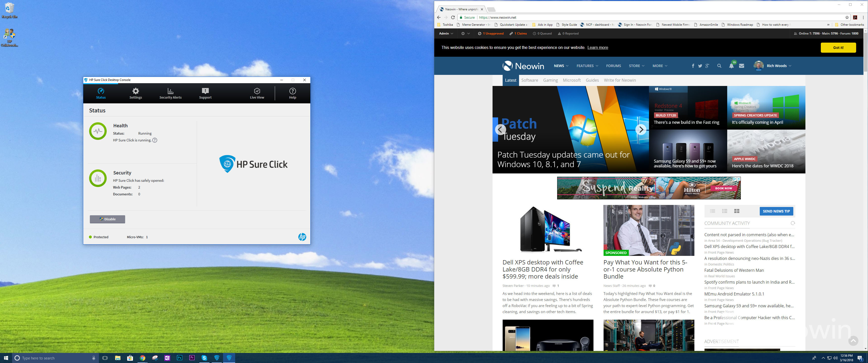Open Neowin messages envelope icon
Viewport: 868px width, 363px height.
point(742,66)
